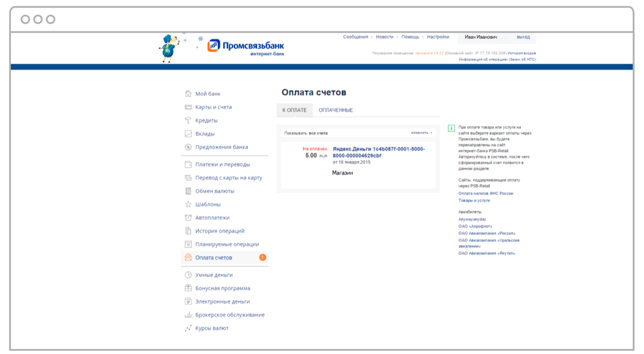
Task: Click the percent icon beside Предложения банка
Action: click(188, 147)
